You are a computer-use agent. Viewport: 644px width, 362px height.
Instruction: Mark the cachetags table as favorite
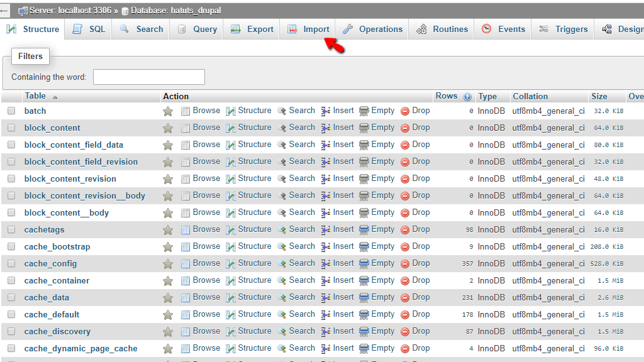coord(167,229)
